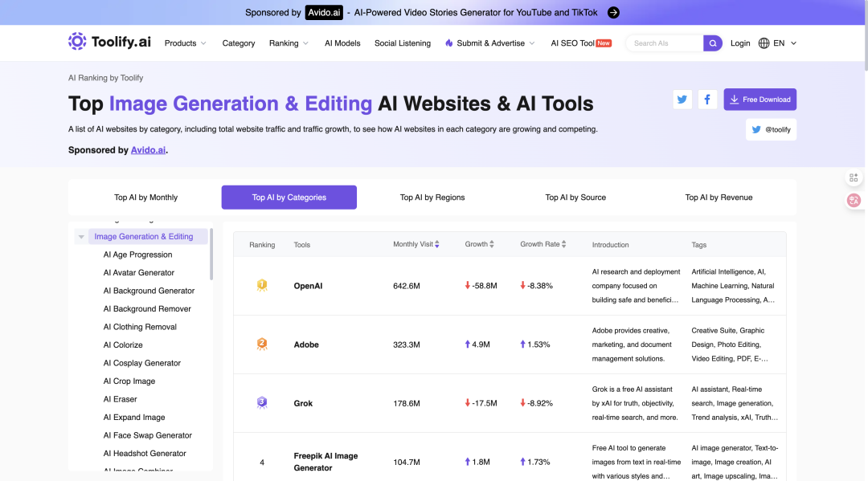Image resolution: width=868 pixels, height=481 pixels.
Task: Open the Avido.ai sponsor link
Action: (148, 150)
